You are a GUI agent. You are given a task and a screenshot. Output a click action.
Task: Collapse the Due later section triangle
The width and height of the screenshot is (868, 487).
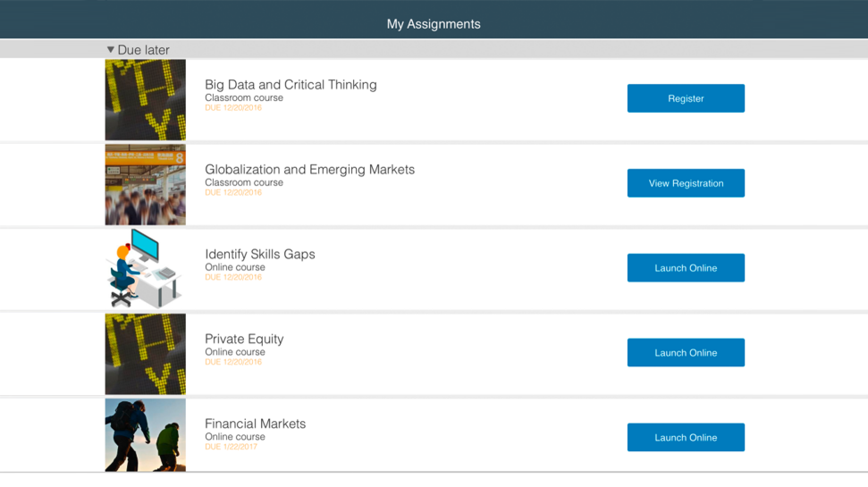pyautogui.click(x=111, y=50)
